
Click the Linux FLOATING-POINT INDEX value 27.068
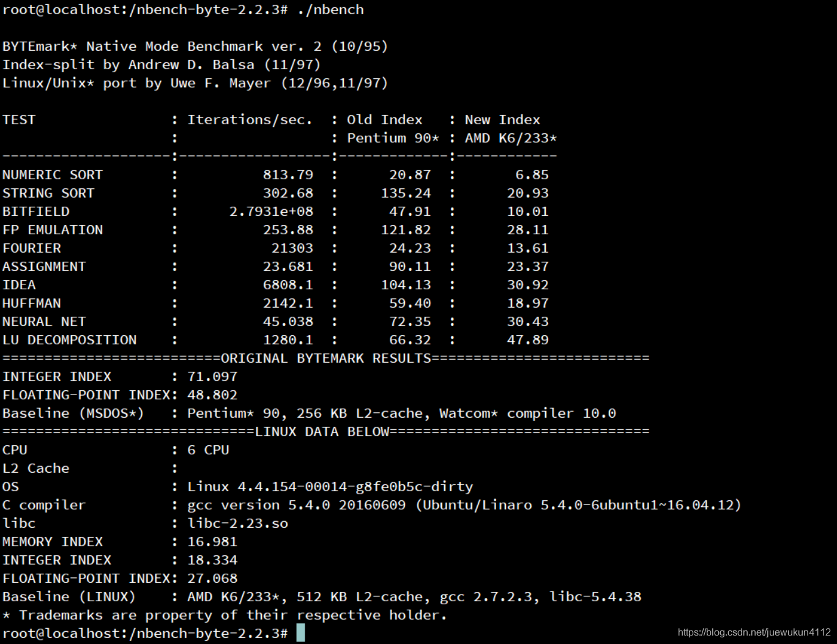(212, 579)
